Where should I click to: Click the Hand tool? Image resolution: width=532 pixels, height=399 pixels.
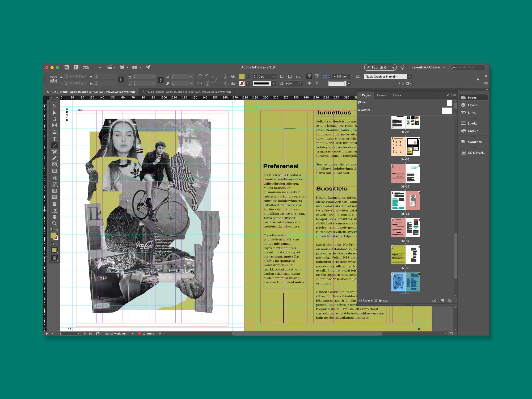pyautogui.click(x=54, y=217)
